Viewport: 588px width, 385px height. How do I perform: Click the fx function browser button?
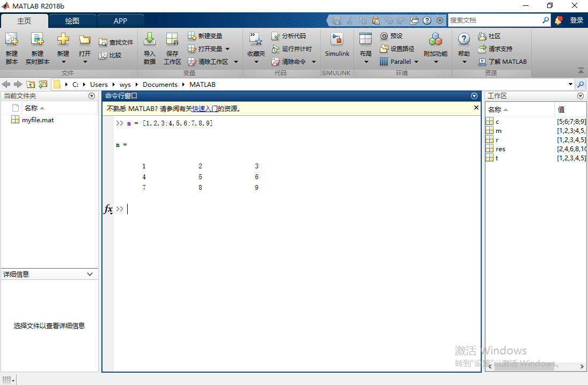click(108, 209)
